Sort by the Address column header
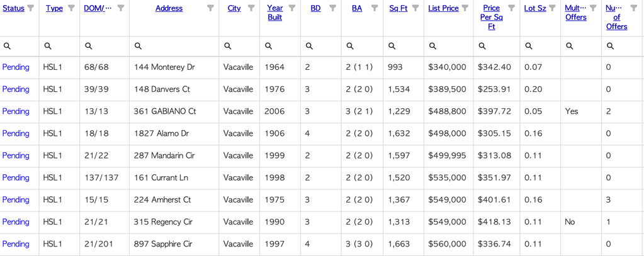This screenshot has height=256, width=644. coord(169,8)
